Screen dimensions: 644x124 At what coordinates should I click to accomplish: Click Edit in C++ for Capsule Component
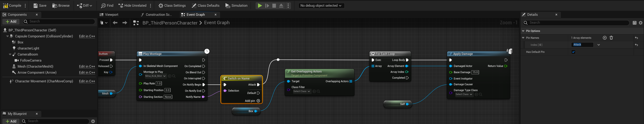(x=87, y=36)
